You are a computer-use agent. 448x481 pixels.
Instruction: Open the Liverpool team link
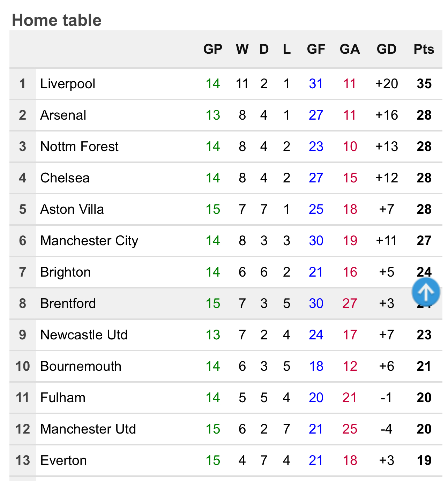[x=68, y=84]
